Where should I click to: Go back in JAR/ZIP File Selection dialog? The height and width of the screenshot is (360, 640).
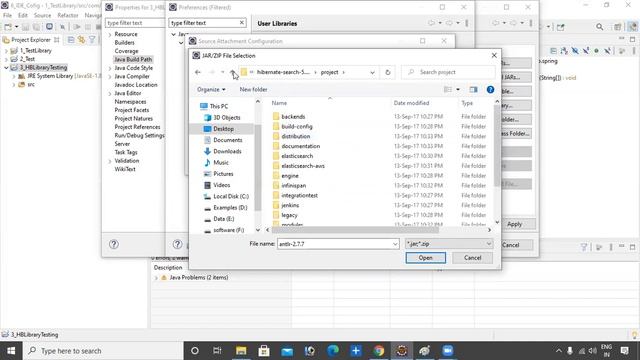tap(198, 72)
